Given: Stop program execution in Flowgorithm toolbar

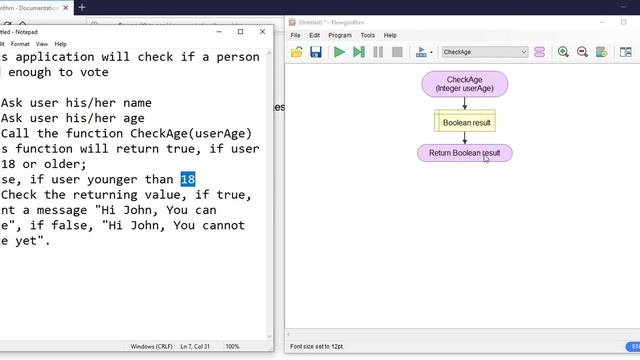Looking at the screenshot, I should point(397,52).
